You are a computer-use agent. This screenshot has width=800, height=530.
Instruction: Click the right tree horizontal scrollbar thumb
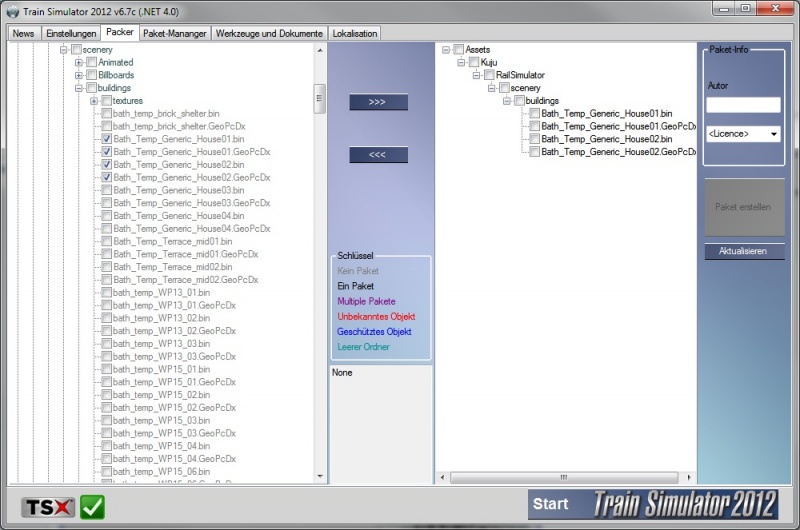point(564,477)
